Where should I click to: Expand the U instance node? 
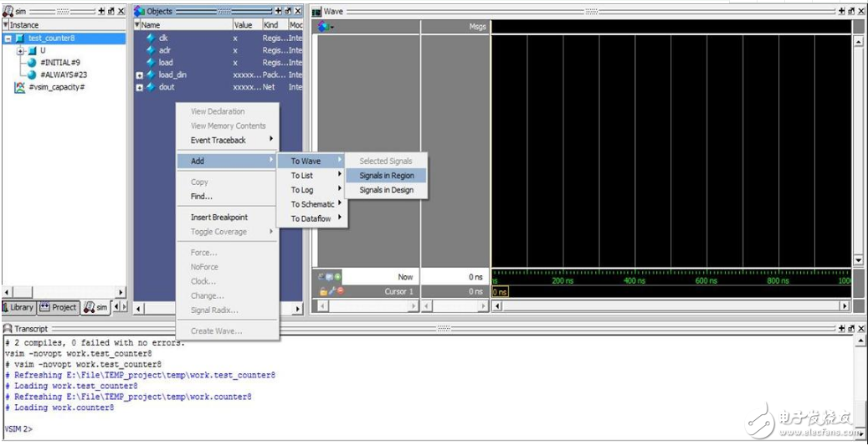coord(20,50)
